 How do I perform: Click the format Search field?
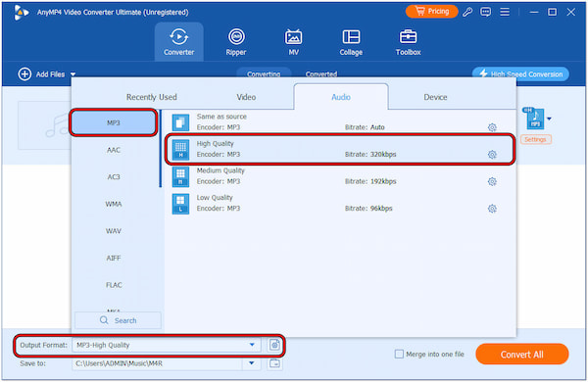point(119,320)
